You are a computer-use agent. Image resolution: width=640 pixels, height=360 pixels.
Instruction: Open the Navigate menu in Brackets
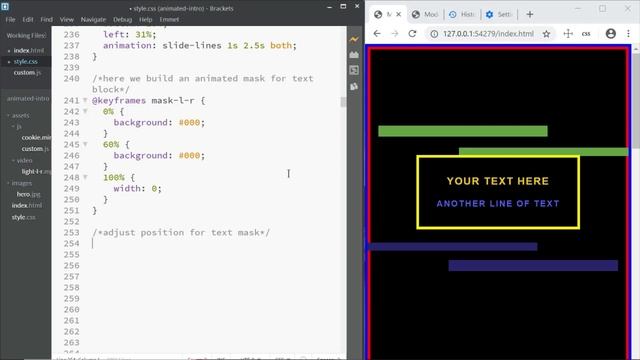(x=93, y=19)
